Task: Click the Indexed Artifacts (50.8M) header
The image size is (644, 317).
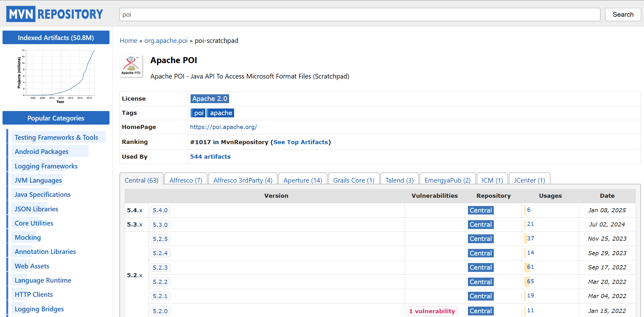Action: (x=56, y=38)
